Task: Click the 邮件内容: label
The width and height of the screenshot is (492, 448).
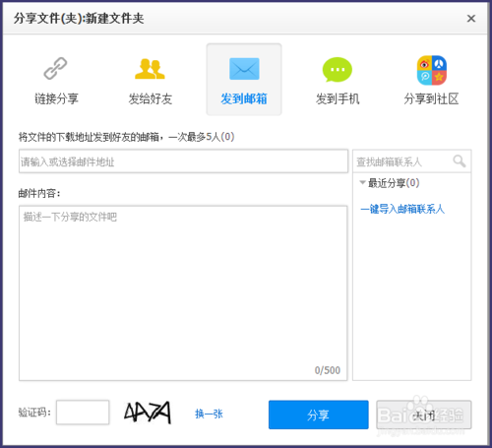Action: tap(39, 193)
